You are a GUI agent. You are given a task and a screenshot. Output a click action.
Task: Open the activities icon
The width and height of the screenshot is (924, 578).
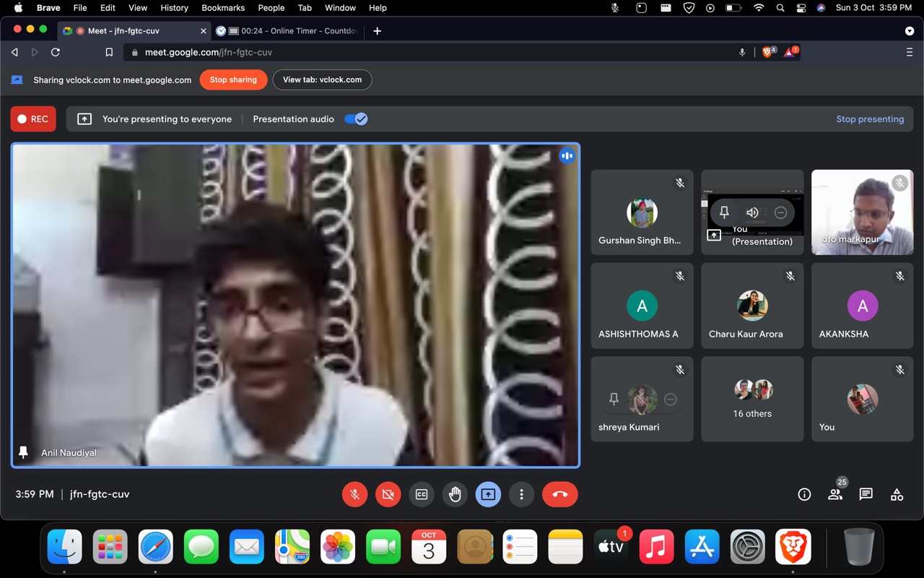[897, 494]
